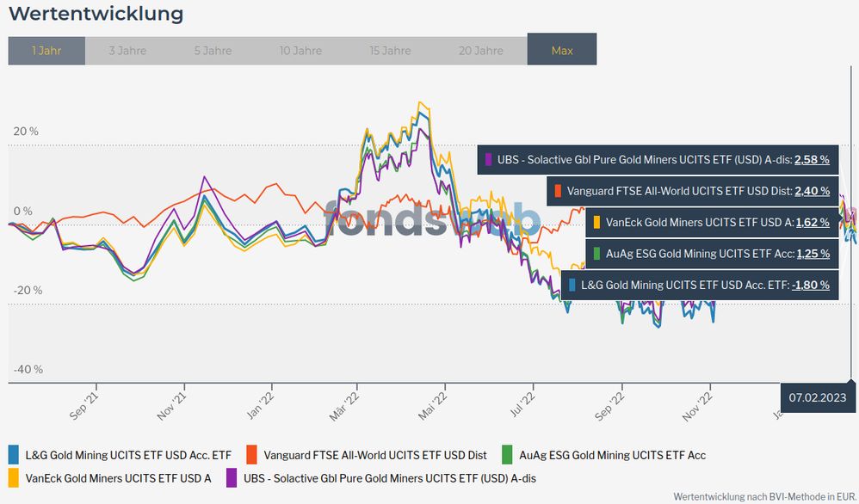Image resolution: width=859 pixels, height=504 pixels.
Task: Toggle VanEck Gold Miners yellow legend swatch
Action: (13, 477)
